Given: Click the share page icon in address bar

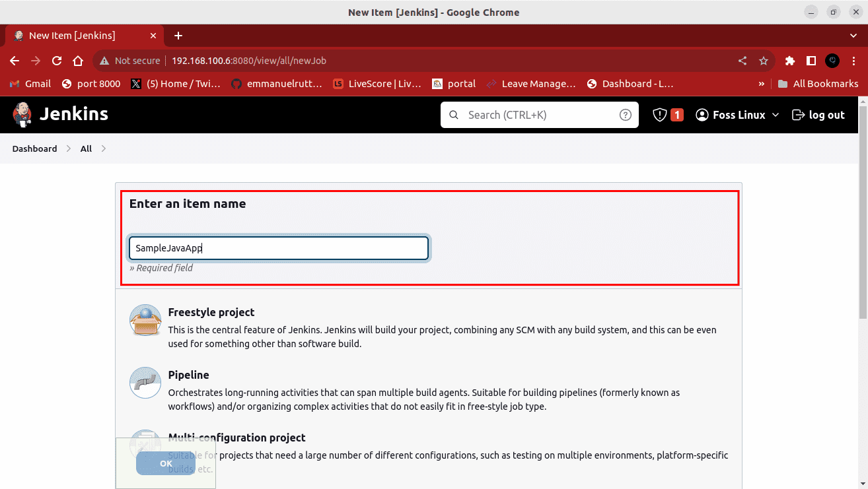Looking at the screenshot, I should (x=742, y=61).
